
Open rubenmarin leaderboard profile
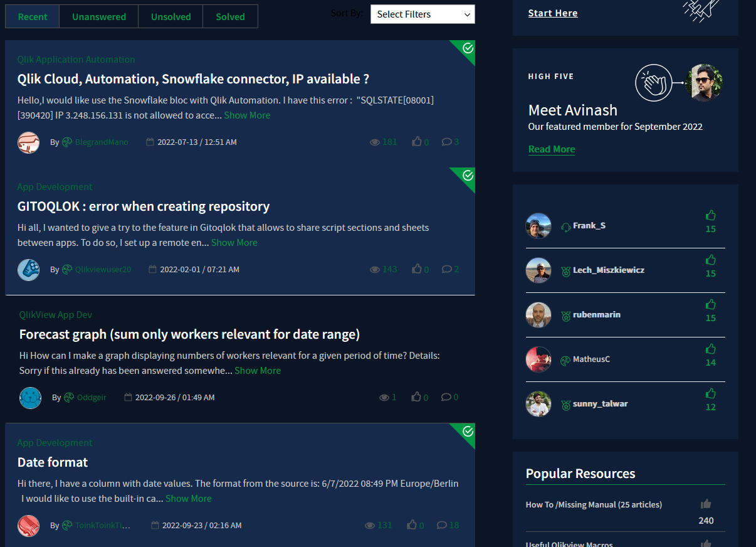pos(597,315)
